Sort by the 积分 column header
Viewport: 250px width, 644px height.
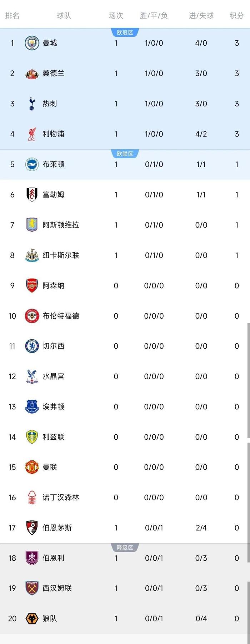(x=236, y=15)
